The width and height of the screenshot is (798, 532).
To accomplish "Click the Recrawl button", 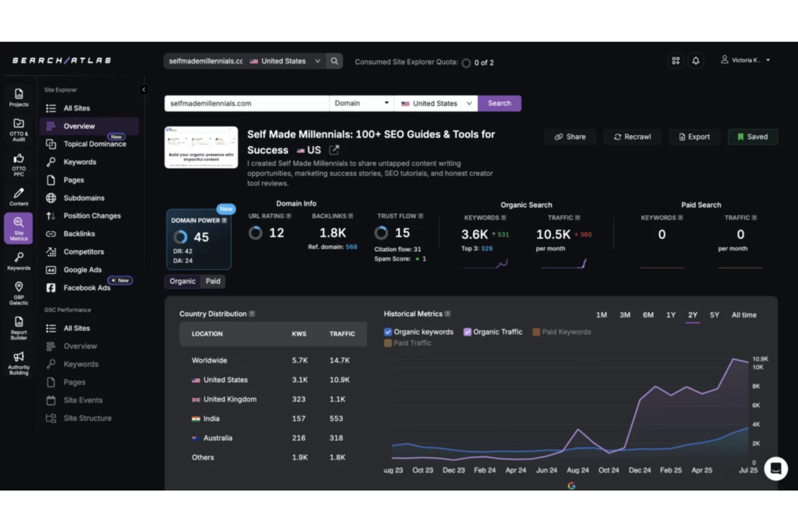I will (x=632, y=136).
